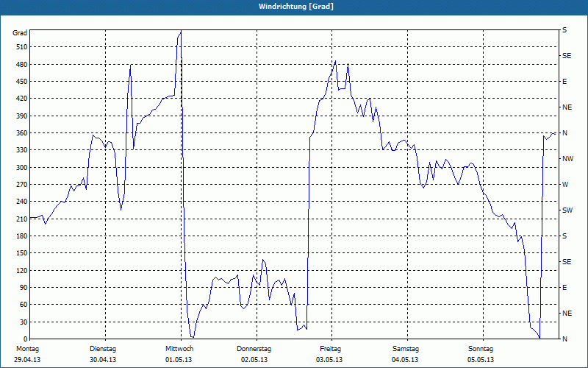
Task: Select the 'Samstag' day label
Action: [x=406, y=349]
